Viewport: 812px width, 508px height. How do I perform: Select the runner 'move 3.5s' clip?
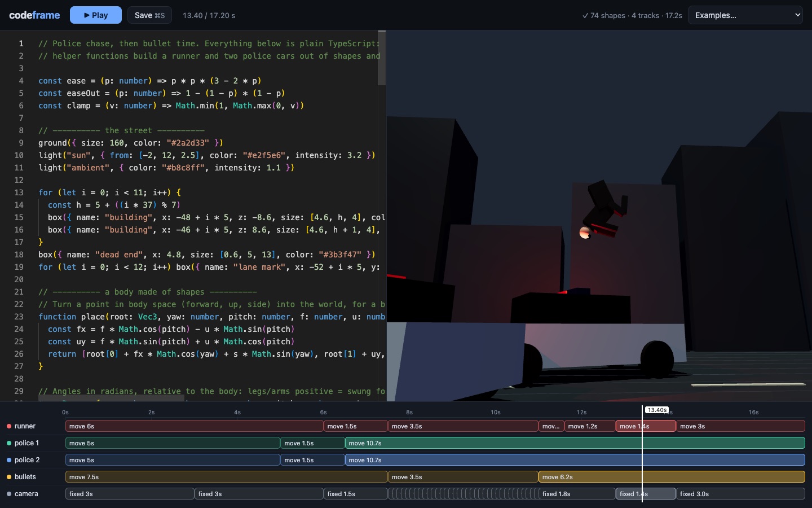(x=463, y=426)
